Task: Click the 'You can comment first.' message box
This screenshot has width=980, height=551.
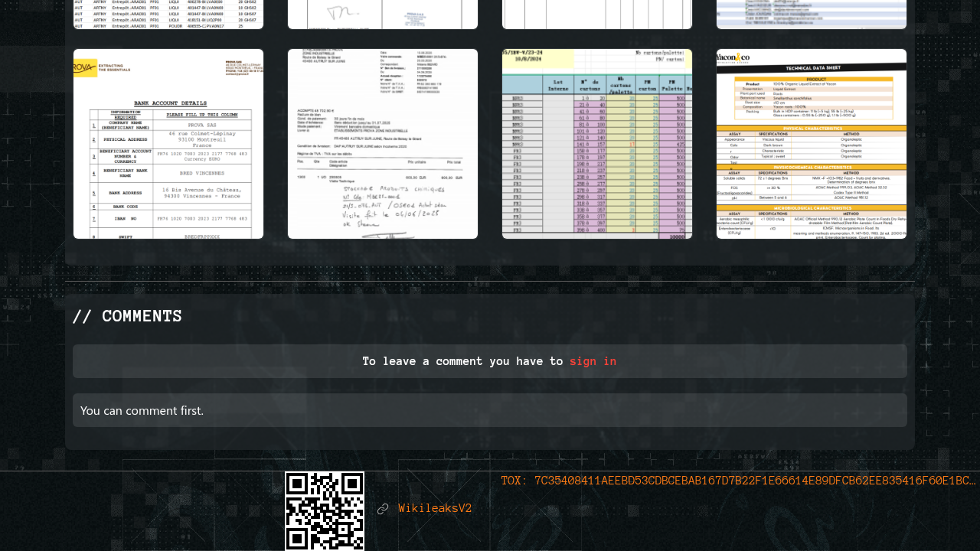Action: pos(490,410)
